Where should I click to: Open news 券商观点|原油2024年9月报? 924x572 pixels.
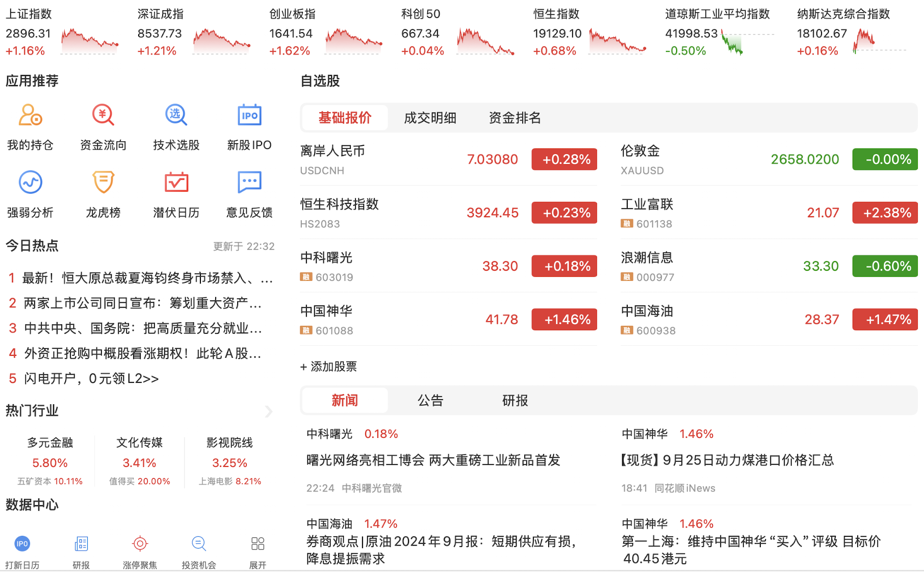click(442, 550)
